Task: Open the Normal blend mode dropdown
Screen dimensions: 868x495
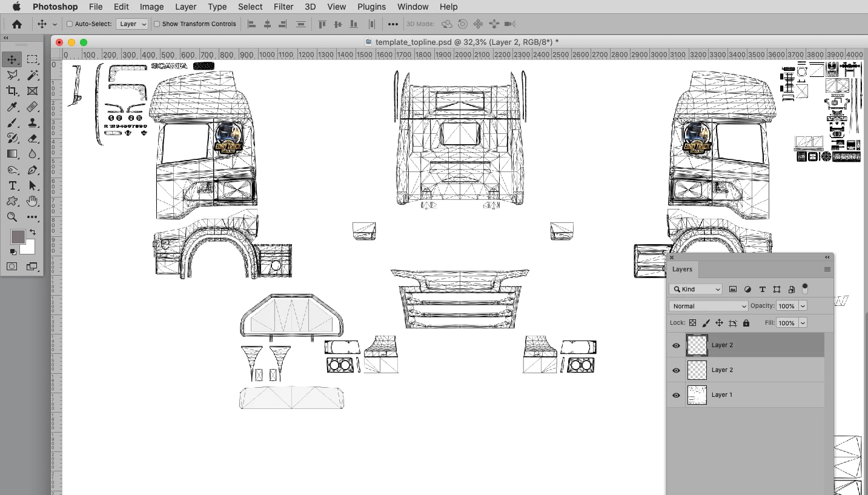Action: coord(709,306)
